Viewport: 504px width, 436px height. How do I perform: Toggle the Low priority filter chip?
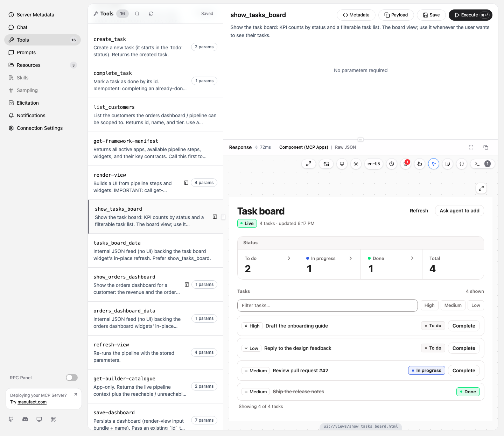476,305
